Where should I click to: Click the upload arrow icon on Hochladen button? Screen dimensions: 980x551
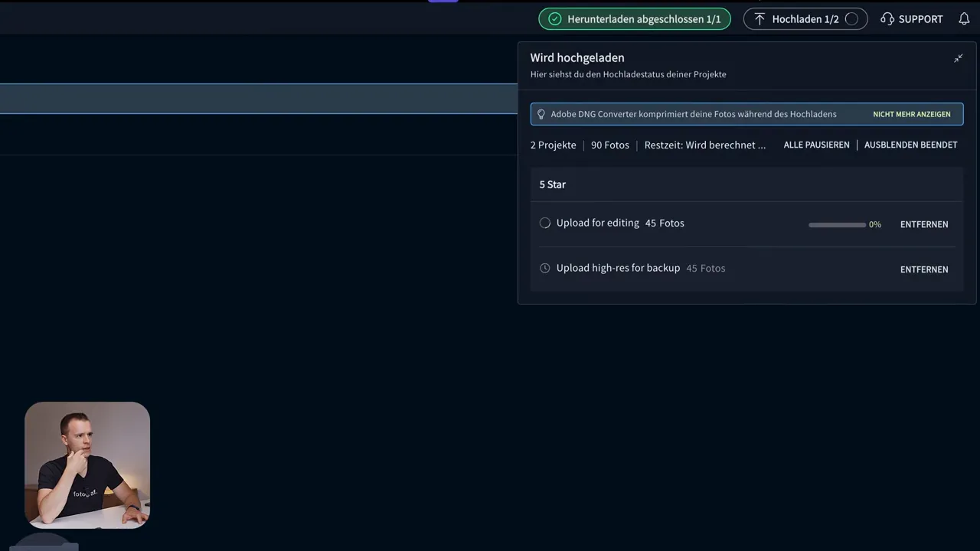(758, 18)
